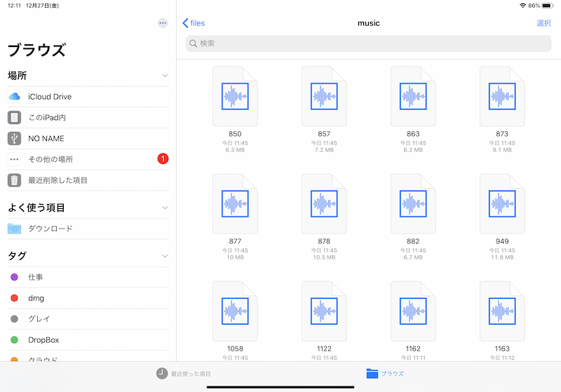Select the NO NAME USB drive
Viewport: 561px width, 392px height.
click(46, 139)
